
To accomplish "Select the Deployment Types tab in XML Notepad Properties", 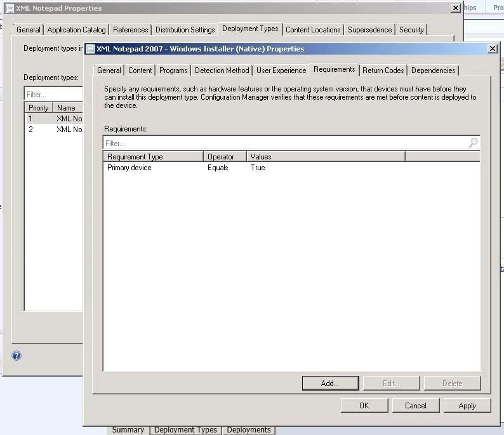I will 250,29.
